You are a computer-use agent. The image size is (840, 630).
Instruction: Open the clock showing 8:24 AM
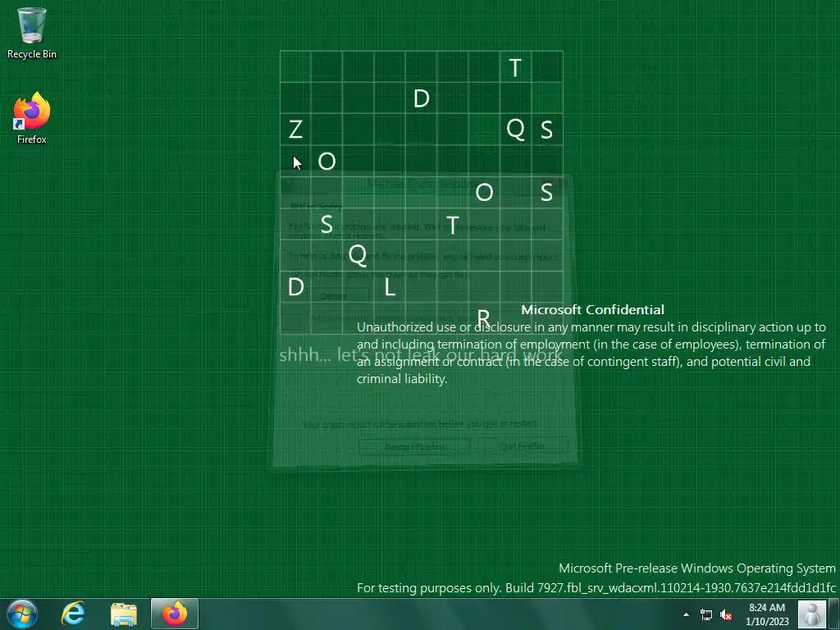(767, 614)
